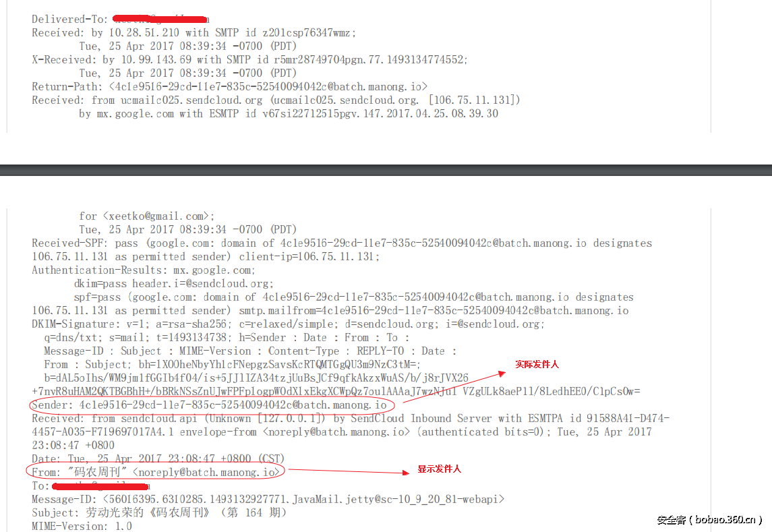Click the red 实际发件人 annotation label
The height and width of the screenshot is (532, 772).
tap(537, 365)
